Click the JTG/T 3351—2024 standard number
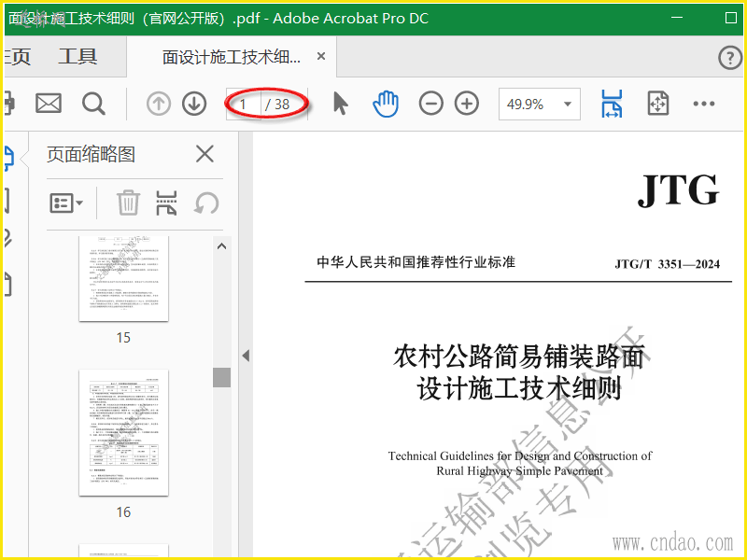The height and width of the screenshot is (560, 747). [x=667, y=264]
